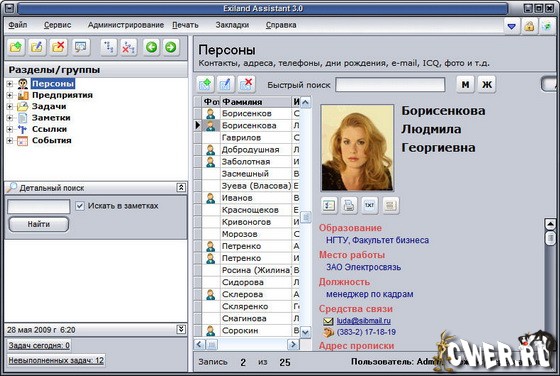Add a new person record icon
The image size is (560, 376).
pyautogui.click(x=205, y=84)
